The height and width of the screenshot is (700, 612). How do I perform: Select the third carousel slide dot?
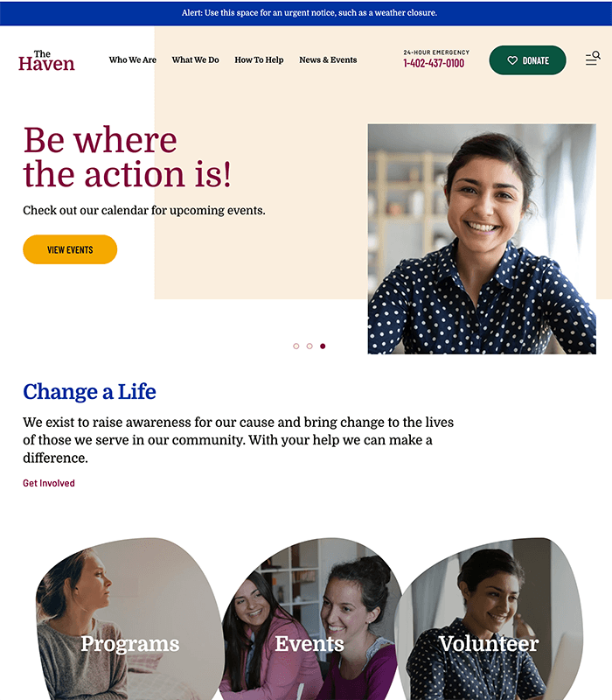(x=323, y=346)
